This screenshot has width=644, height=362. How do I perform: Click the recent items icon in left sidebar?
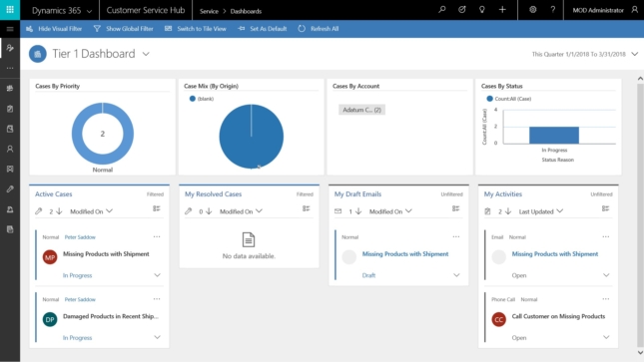pos(10,48)
